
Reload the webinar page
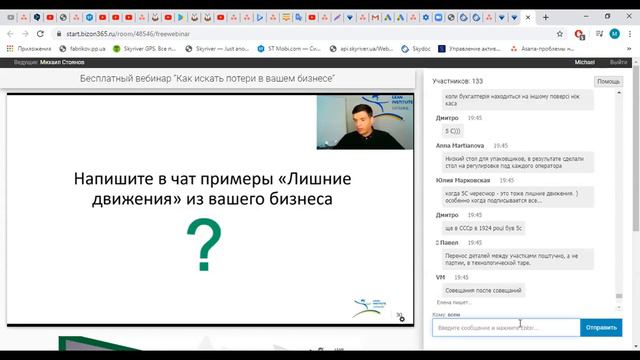(x=40, y=34)
